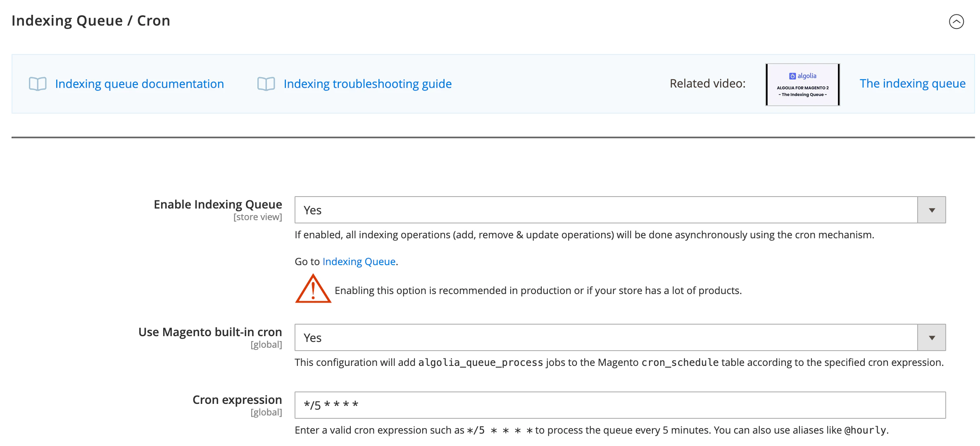The width and height of the screenshot is (980, 446).
Task: Click the book icon beside indexing queue documentation
Action: coord(38,84)
